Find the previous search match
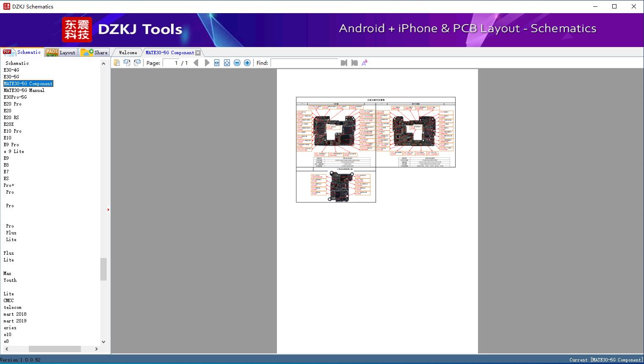The height and width of the screenshot is (364, 644). coord(344,63)
